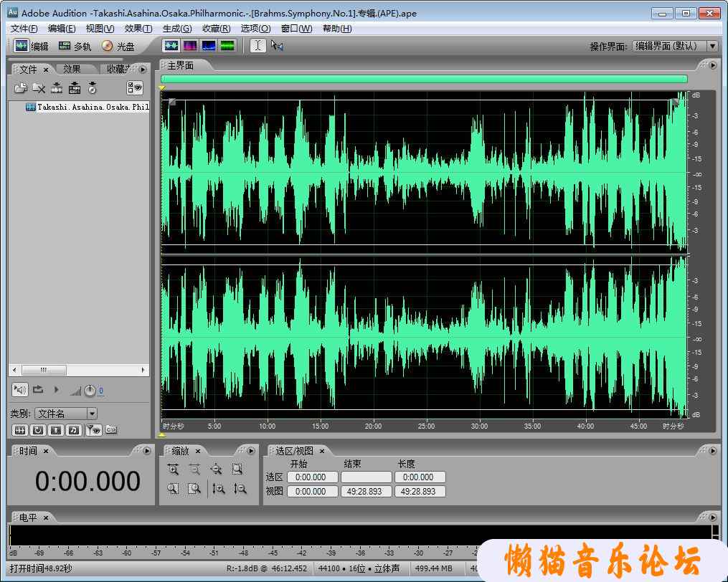Toggle show video files filter button
This screenshot has width=728, height=582.
(x=56, y=430)
